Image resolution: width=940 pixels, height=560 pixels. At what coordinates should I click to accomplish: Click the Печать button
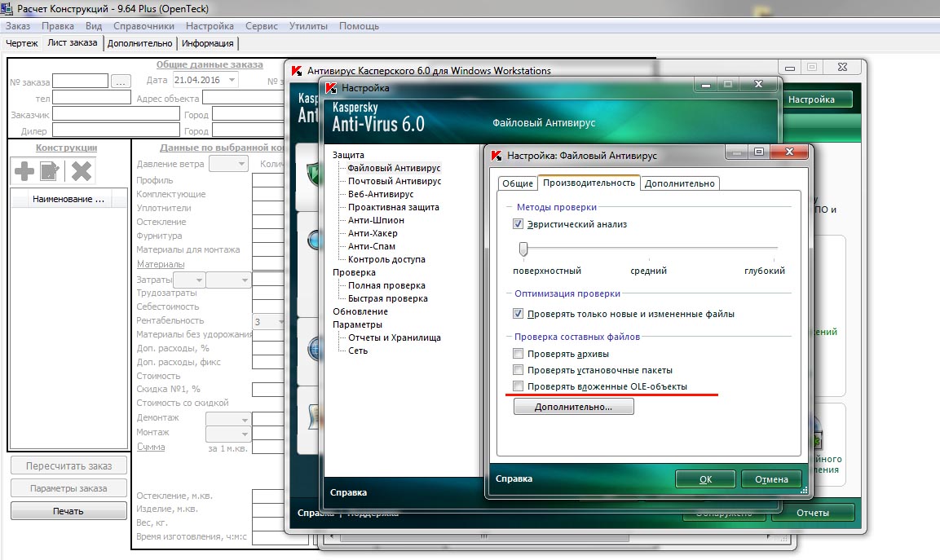pyautogui.click(x=69, y=511)
